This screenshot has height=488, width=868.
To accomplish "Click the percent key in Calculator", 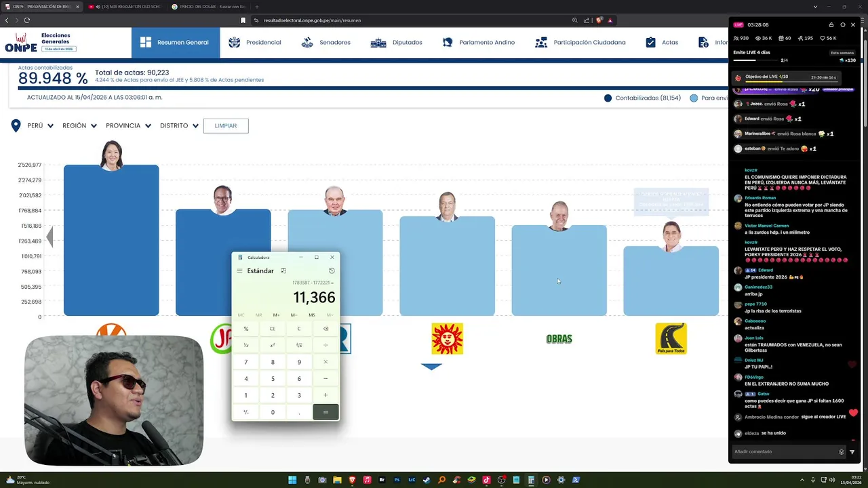I will click(246, 329).
